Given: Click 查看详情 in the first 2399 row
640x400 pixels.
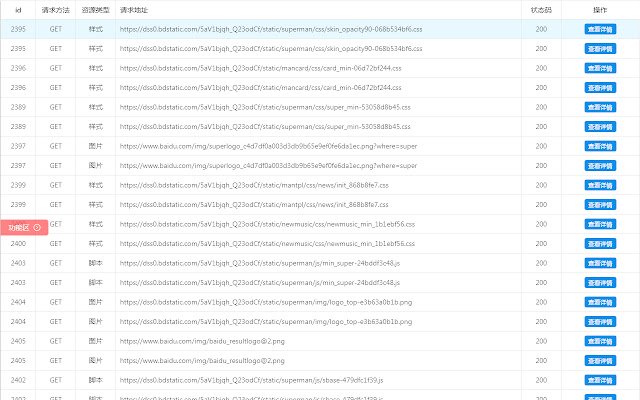Looking at the screenshot, I should point(600,185).
